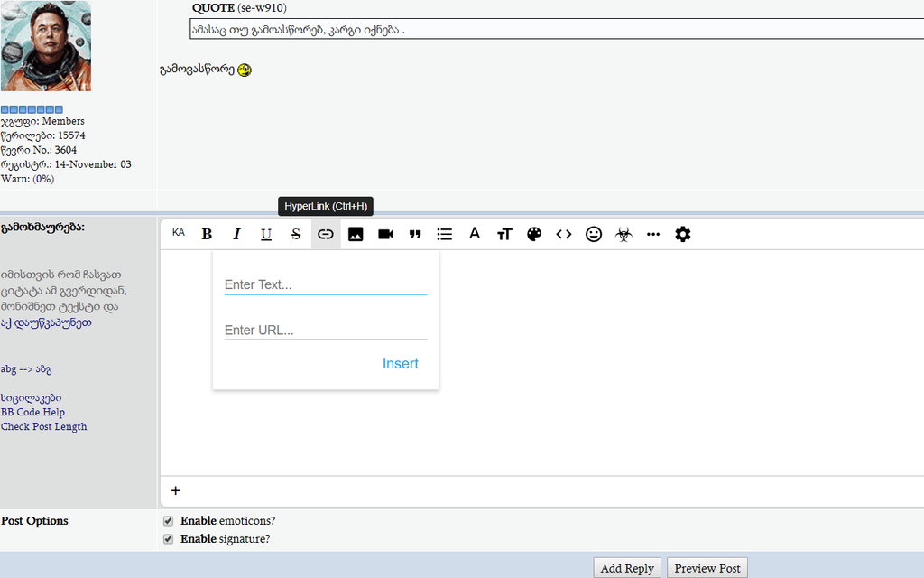Click the 'გამოვასწორე' reply text
This screenshot has width=924, height=578.
pos(198,70)
